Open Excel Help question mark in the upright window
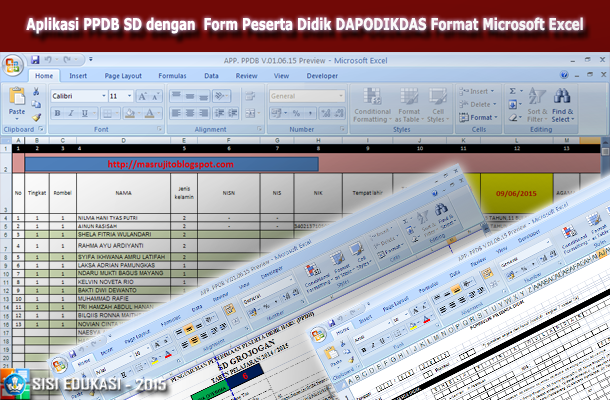This screenshot has height=400, width=610. pos(564,75)
